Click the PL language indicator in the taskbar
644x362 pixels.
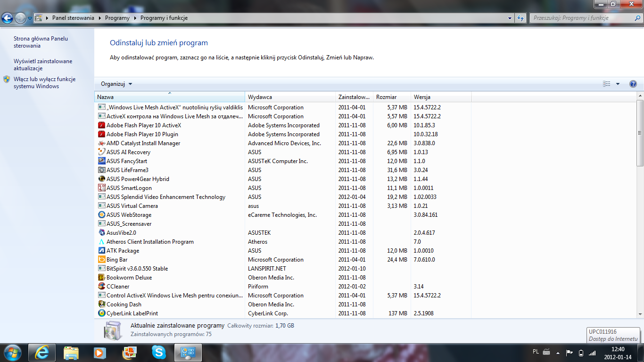pos(536,352)
